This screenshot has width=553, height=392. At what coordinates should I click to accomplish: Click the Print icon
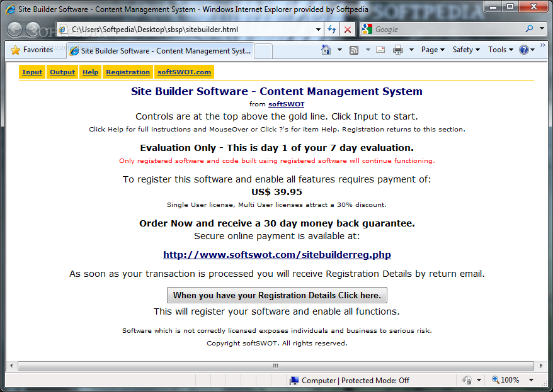click(x=398, y=50)
